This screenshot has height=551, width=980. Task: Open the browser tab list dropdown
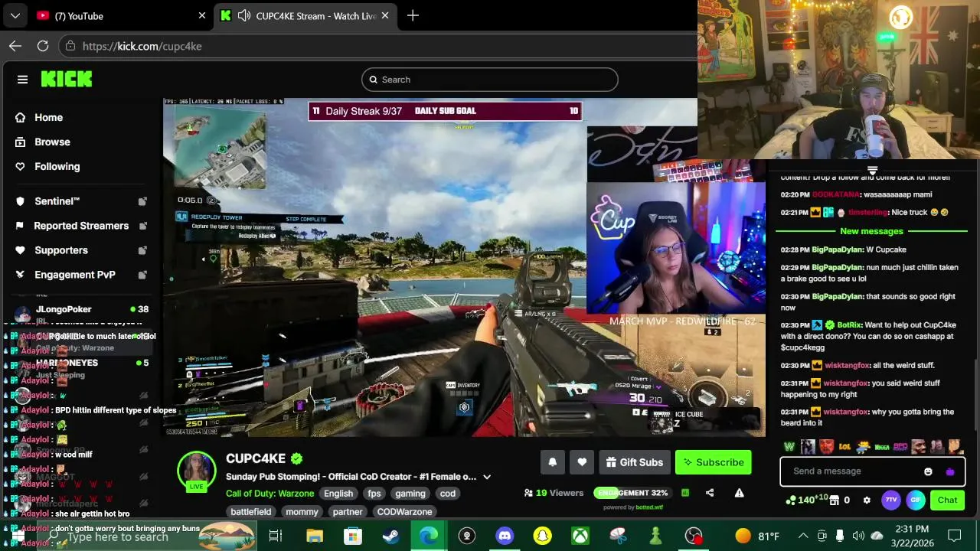15,15
